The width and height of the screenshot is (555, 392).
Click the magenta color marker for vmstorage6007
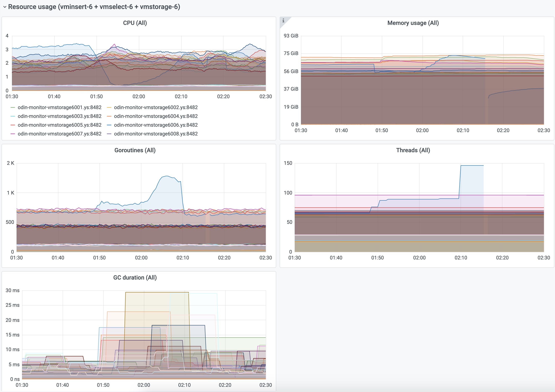click(13, 134)
